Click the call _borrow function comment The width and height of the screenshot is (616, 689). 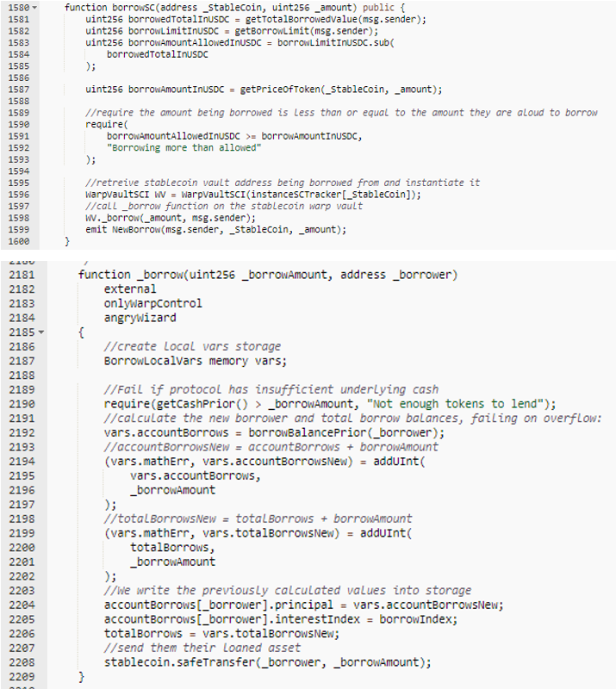click(x=224, y=206)
